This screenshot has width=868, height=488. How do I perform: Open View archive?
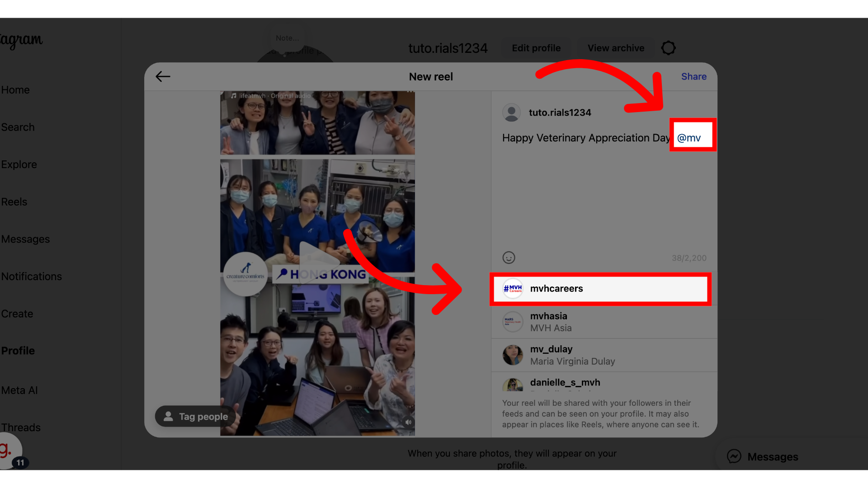pyautogui.click(x=616, y=48)
